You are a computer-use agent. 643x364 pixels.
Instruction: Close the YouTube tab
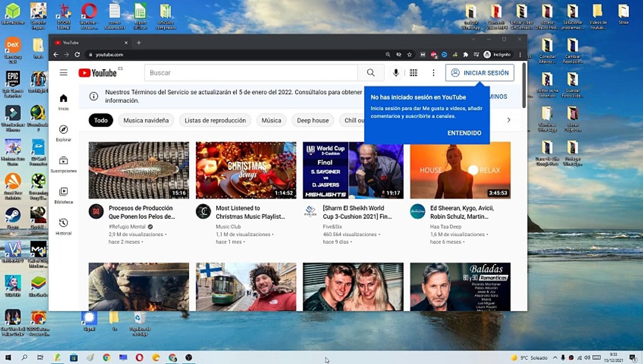click(x=126, y=42)
